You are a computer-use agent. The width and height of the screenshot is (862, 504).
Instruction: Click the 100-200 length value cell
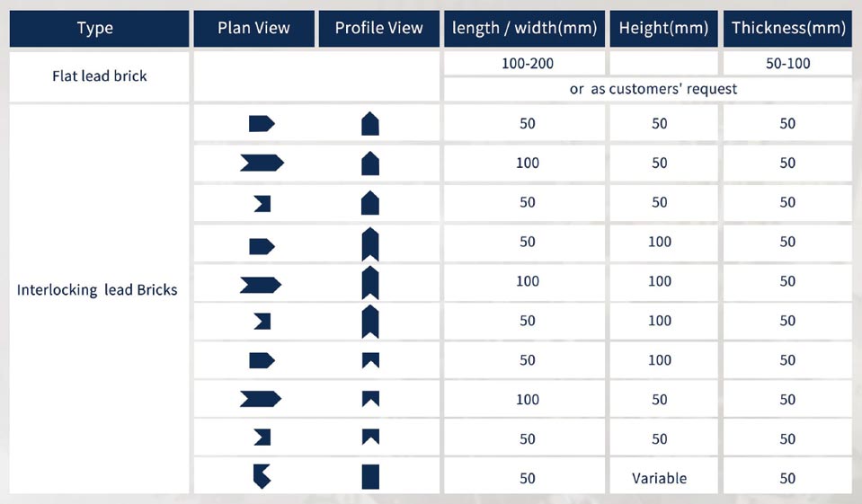[527, 64]
